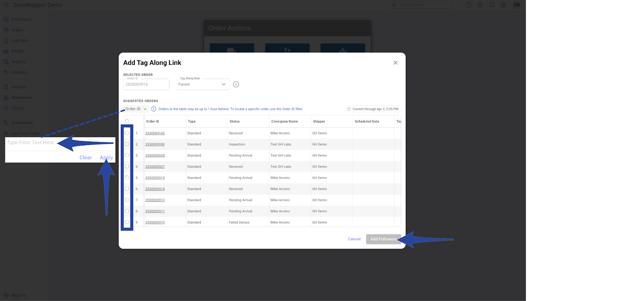The image size is (644, 301).
Task: Click the CN user avatar
Action: point(516,5)
